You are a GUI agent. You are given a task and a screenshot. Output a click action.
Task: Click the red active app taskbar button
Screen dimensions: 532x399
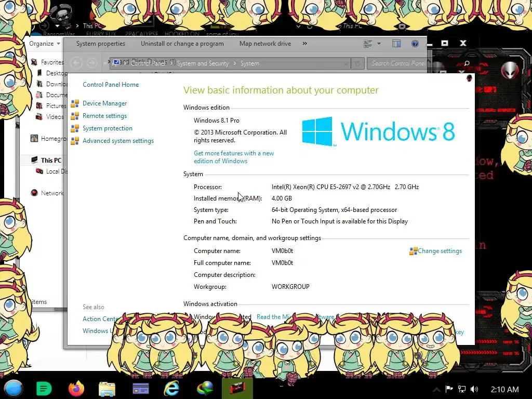pyautogui.click(x=237, y=389)
